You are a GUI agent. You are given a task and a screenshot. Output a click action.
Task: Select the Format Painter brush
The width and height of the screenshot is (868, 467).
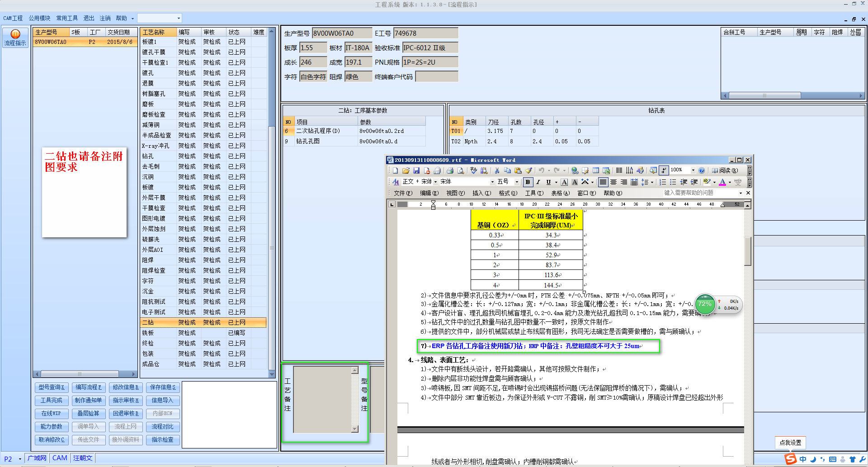[528, 170]
